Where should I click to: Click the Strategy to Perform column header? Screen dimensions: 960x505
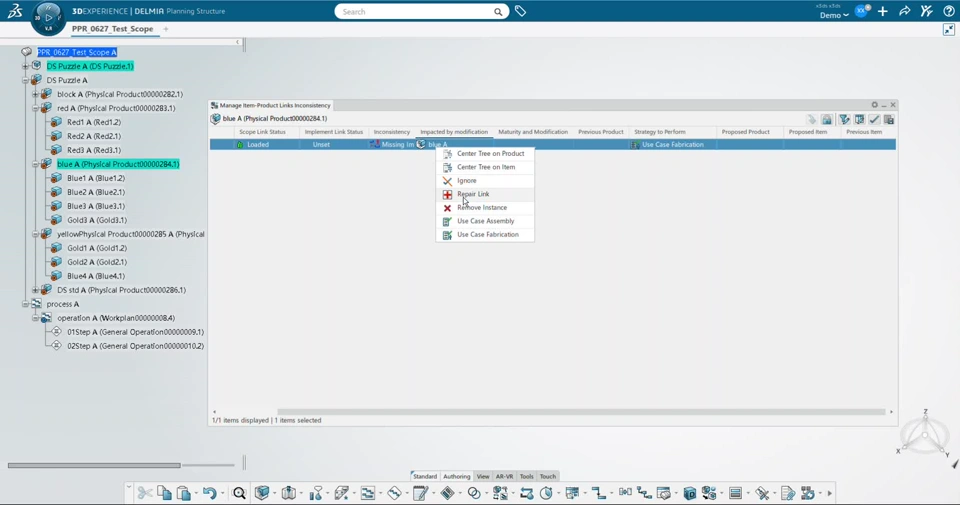pyautogui.click(x=660, y=132)
